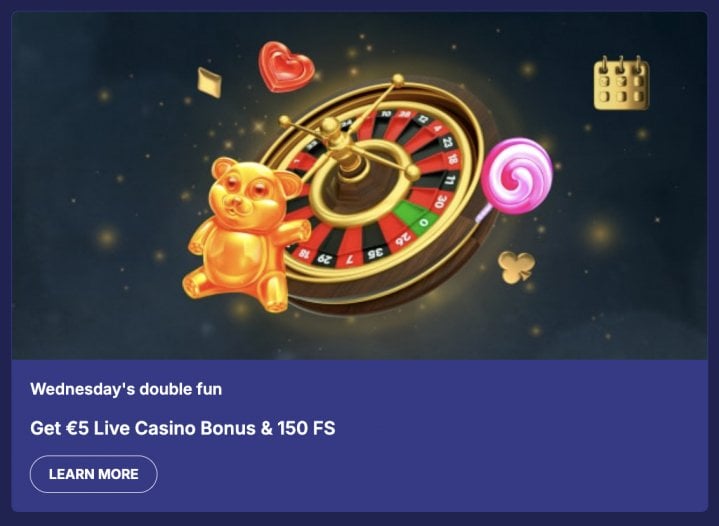
Task: Click the number 23 roulette pocket
Action: tap(447, 142)
